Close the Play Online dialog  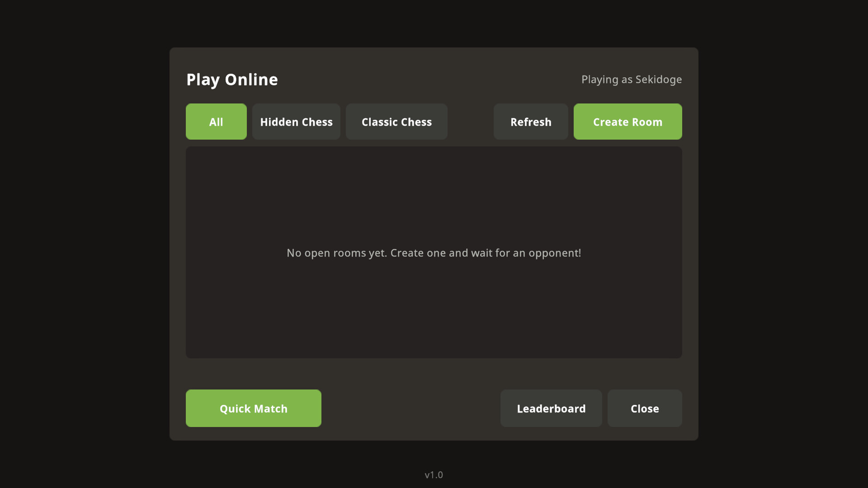point(645,408)
